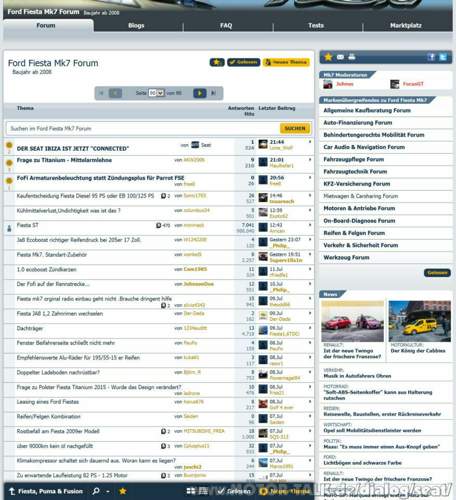Click the forum search input field
The image size is (456, 500).
pos(143,129)
